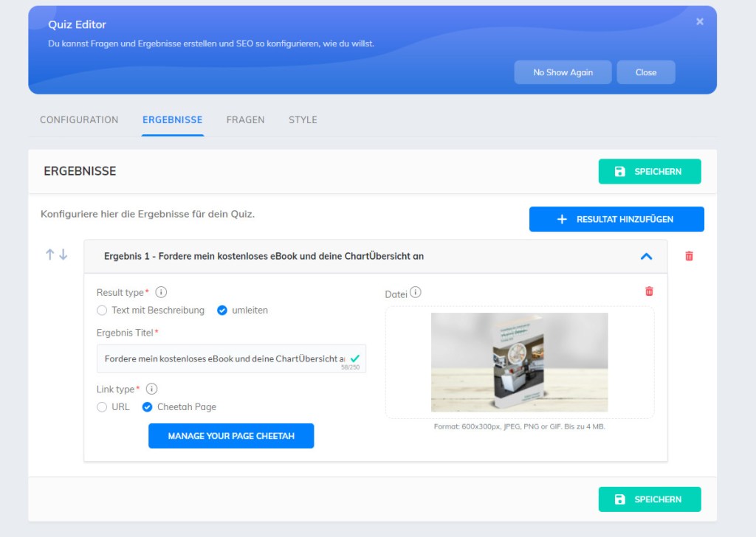The height and width of the screenshot is (537, 756).
Task: Switch to the Configuration tab
Action: [x=79, y=119]
